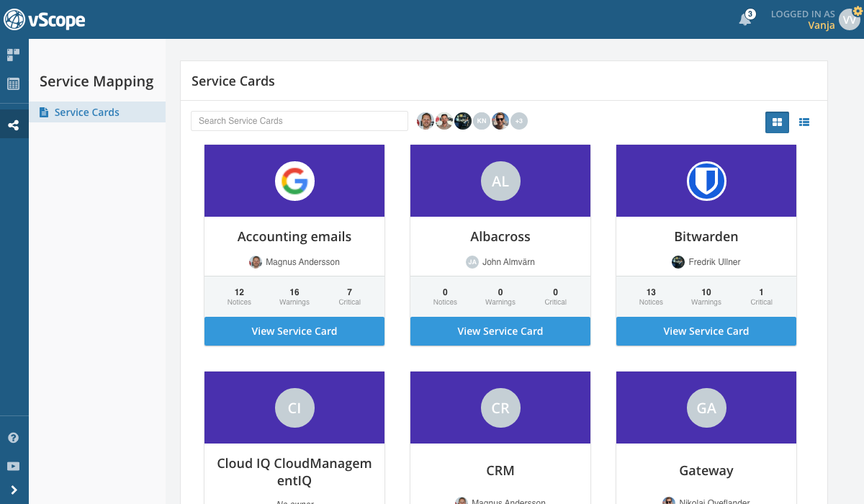Click 0 Critical on Albacross
The height and width of the screenshot is (504, 864).
[555, 297]
